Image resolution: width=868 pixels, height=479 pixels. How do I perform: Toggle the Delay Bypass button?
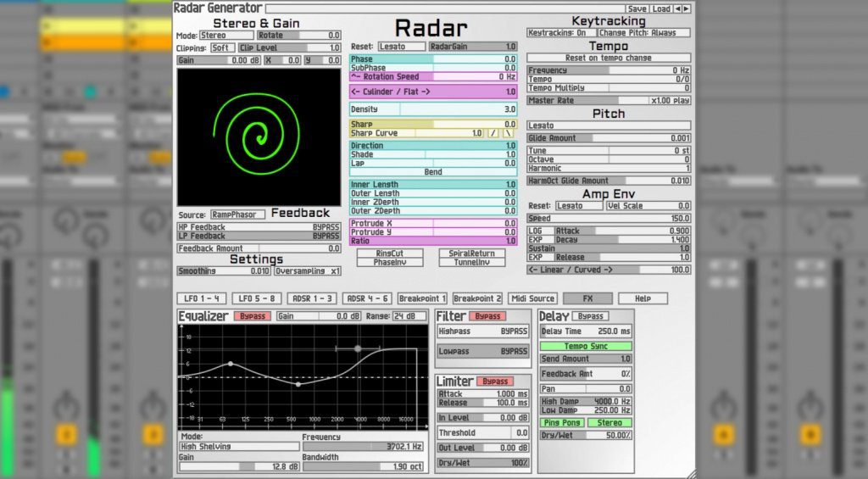[590, 316]
